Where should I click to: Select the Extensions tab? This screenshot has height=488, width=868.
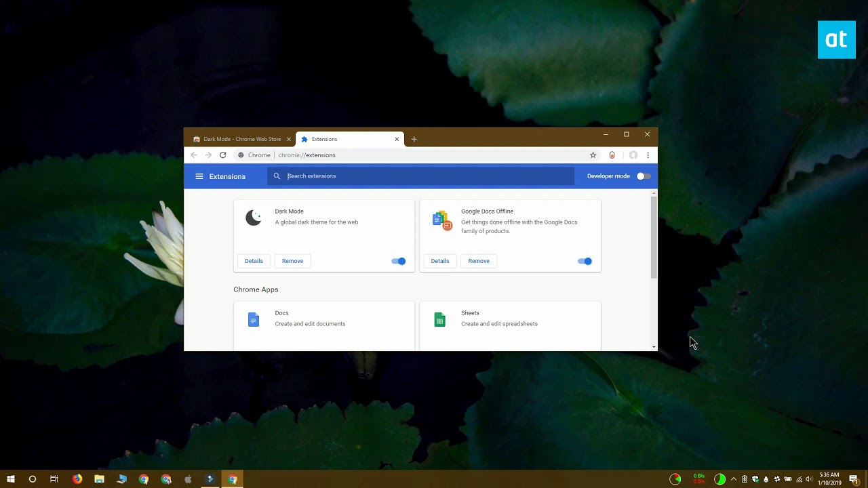(349, 139)
